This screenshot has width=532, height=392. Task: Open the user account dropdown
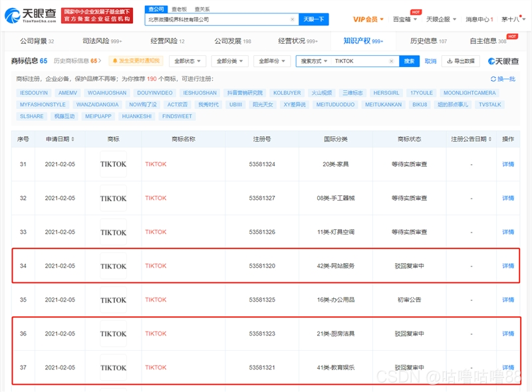click(513, 19)
